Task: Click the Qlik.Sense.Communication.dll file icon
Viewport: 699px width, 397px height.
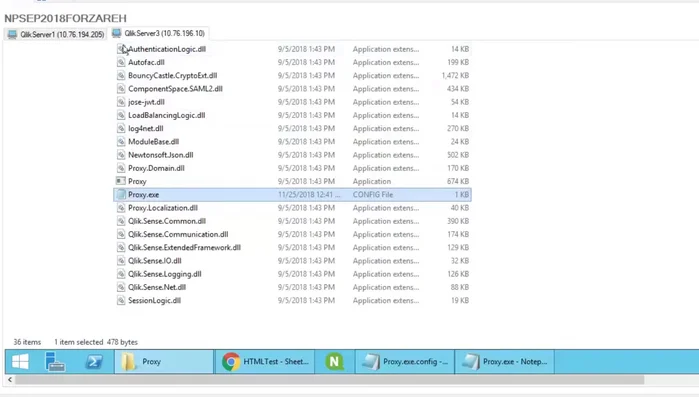Action: click(x=121, y=234)
